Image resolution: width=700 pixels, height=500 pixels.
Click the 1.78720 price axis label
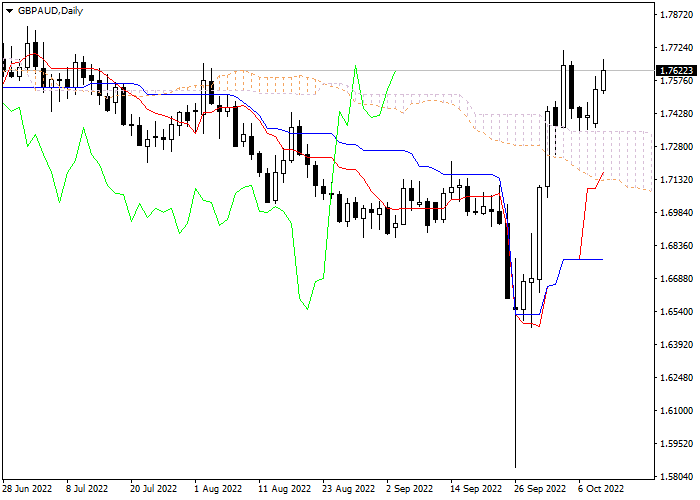pos(677,16)
